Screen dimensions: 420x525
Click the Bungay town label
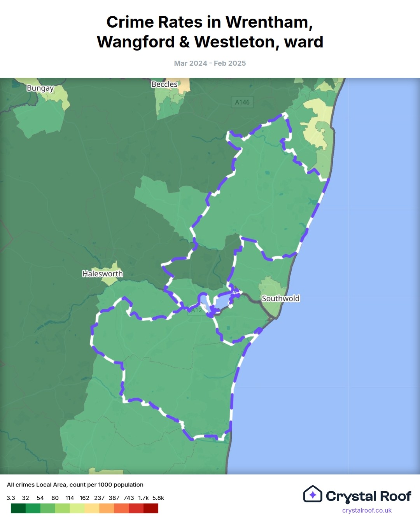(x=40, y=88)
